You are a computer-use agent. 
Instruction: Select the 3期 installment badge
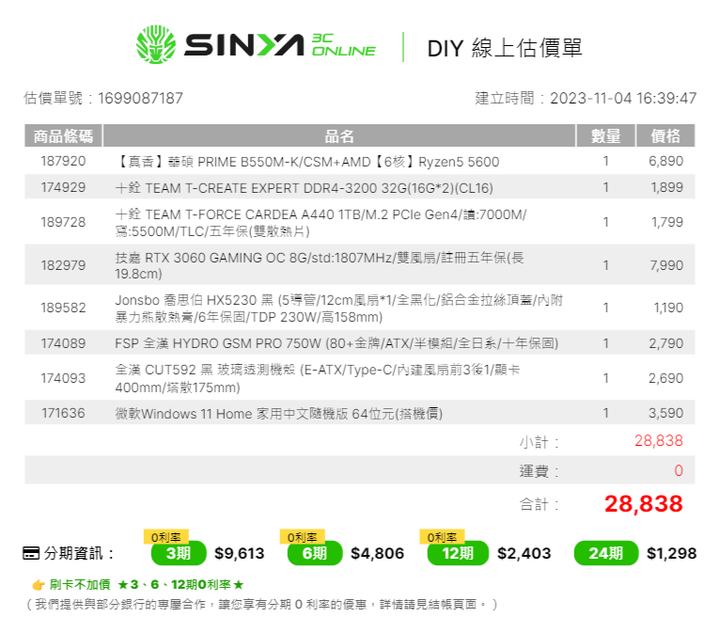(179, 554)
